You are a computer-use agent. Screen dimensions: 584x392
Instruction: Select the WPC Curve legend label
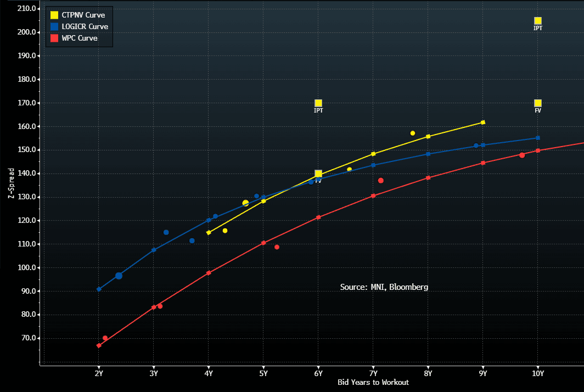pos(80,38)
